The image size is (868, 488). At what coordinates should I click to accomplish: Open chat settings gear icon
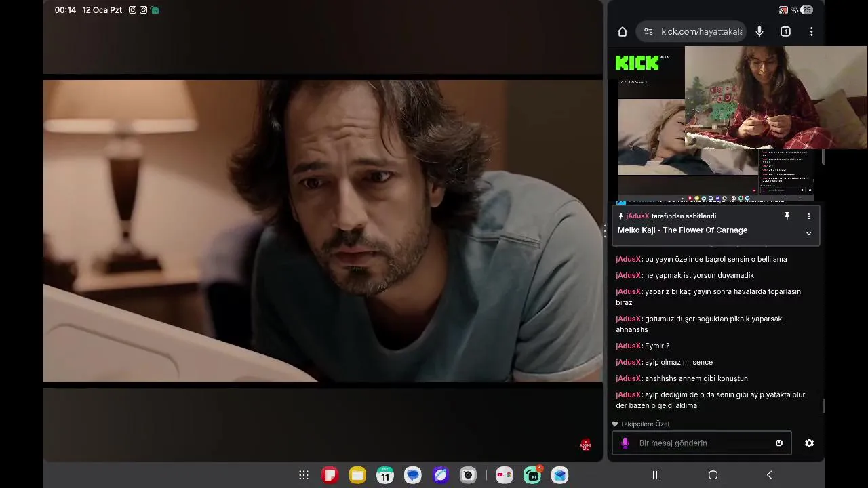[x=809, y=443]
